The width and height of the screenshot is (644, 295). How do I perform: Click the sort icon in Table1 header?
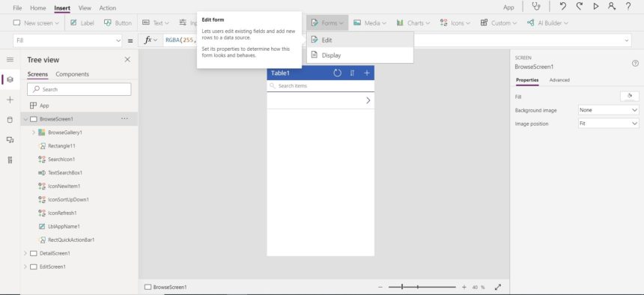click(352, 73)
